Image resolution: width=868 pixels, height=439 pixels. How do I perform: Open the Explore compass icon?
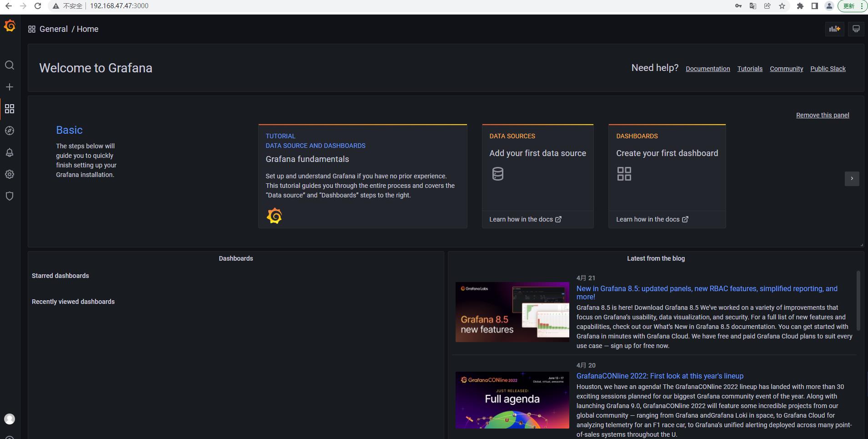pyautogui.click(x=10, y=131)
